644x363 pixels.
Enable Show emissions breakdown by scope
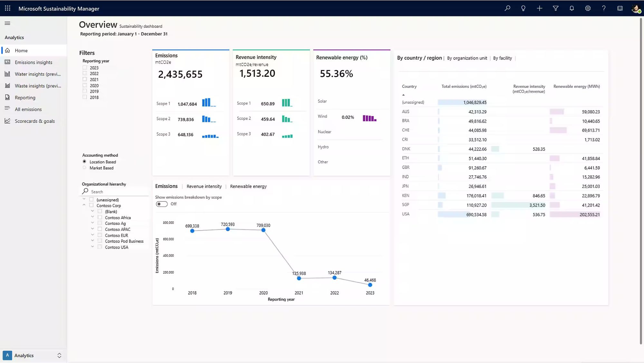tap(162, 204)
